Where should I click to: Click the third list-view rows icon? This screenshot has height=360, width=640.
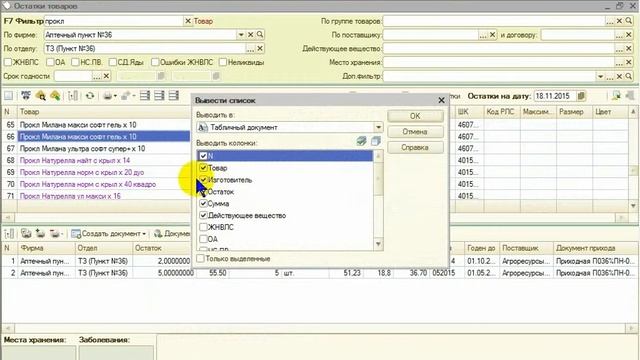[x=174, y=96]
